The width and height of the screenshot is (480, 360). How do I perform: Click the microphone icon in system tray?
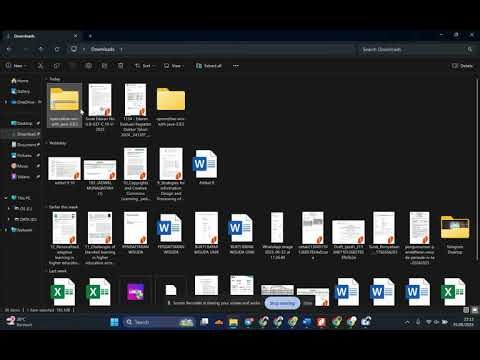pos(418,322)
